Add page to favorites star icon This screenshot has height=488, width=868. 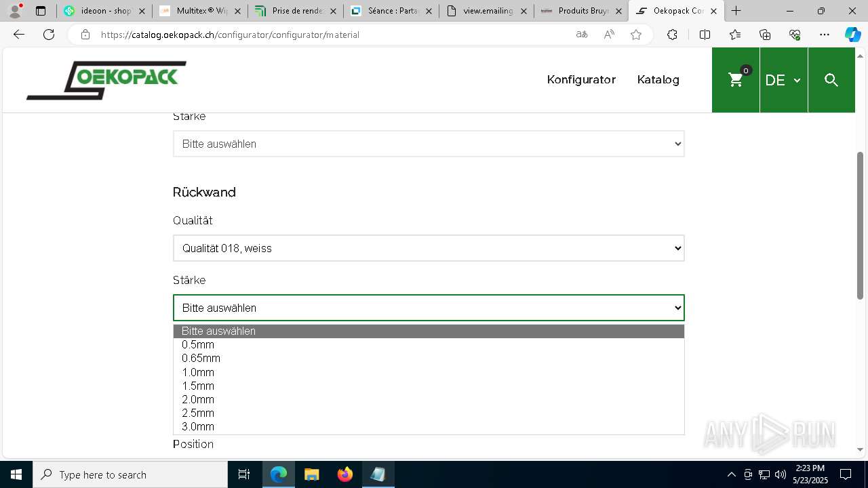tap(636, 35)
